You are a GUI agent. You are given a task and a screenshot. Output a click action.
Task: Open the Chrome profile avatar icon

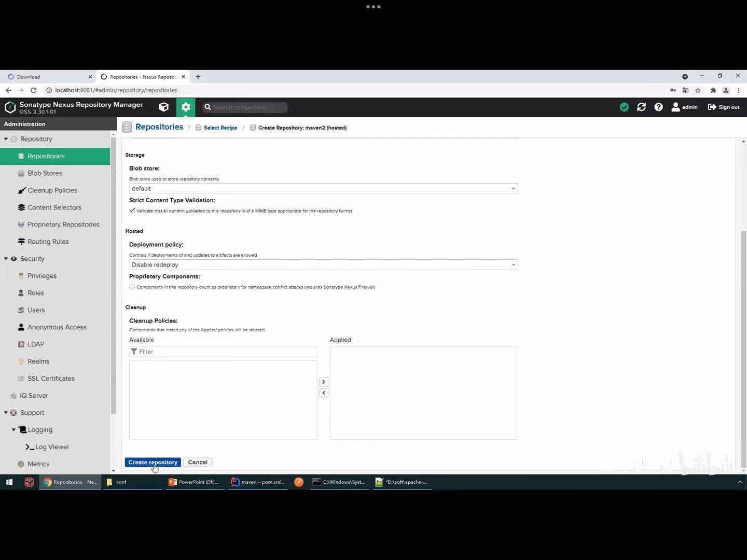[x=726, y=90]
